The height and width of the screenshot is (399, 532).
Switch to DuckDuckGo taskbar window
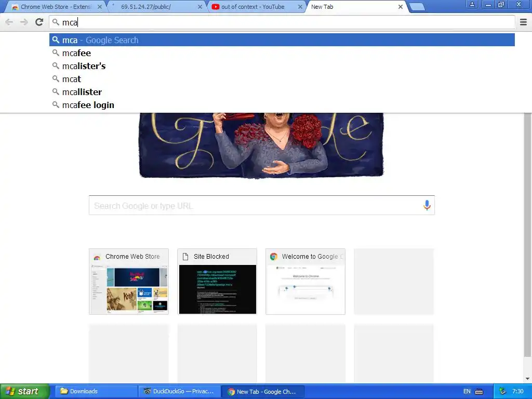180,391
